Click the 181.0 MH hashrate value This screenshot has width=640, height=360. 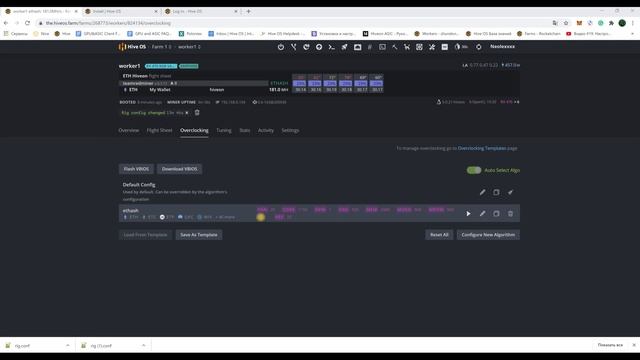[x=279, y=90]
